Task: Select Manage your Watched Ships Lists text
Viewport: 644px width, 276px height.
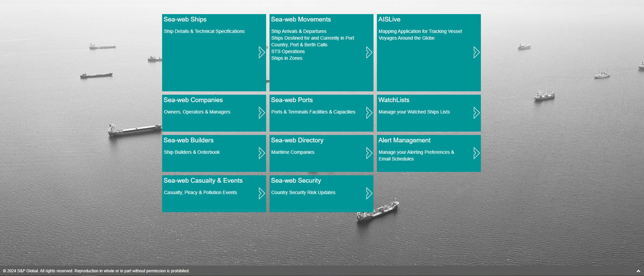Action: coord(414,112)
